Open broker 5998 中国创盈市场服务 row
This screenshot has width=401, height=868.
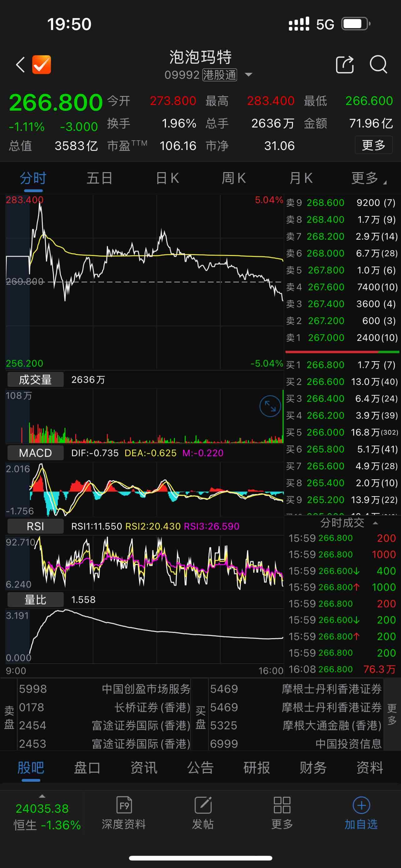coord(104,689)
